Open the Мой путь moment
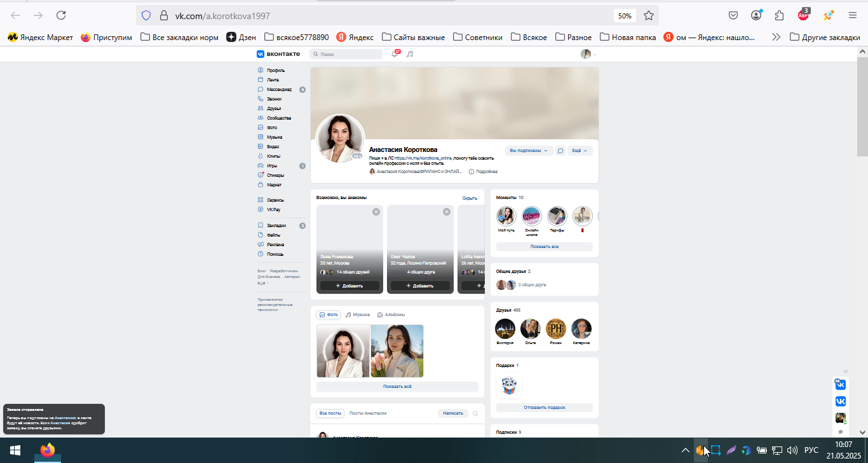 [506, 216]
